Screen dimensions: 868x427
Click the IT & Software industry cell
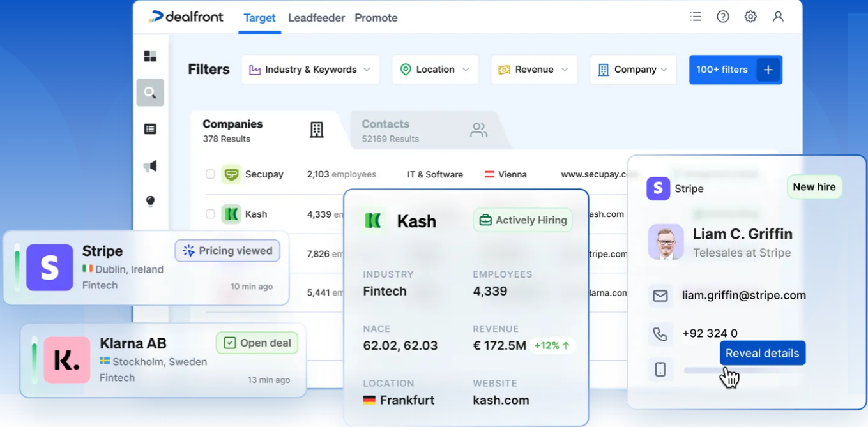pos(435,174)
